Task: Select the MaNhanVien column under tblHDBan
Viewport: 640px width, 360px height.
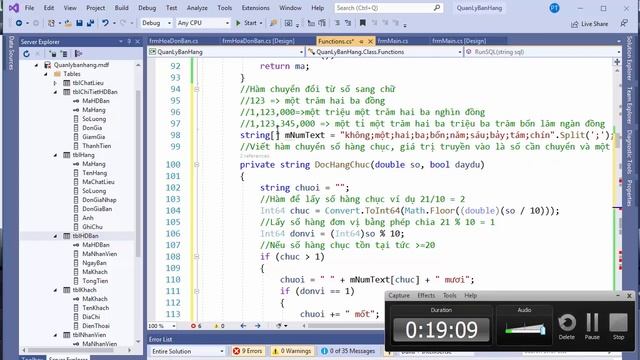Action: pos(100,254)
